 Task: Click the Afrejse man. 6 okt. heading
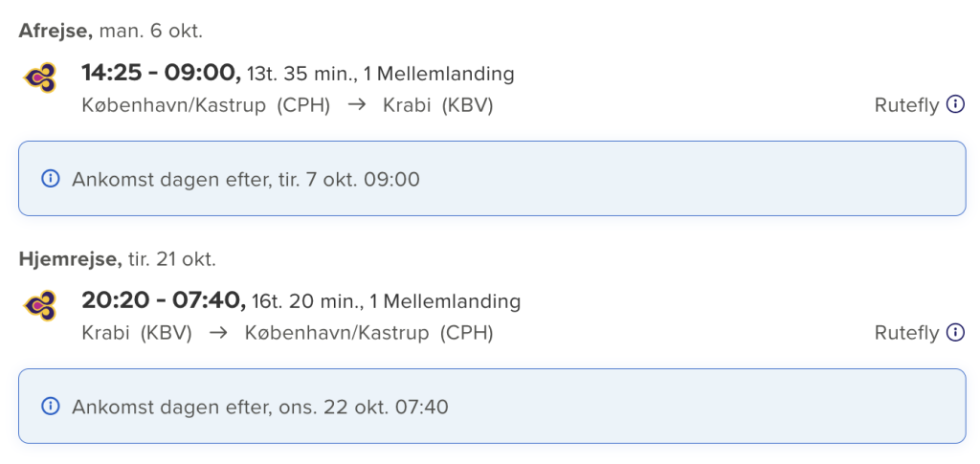(x=111, y=31)
